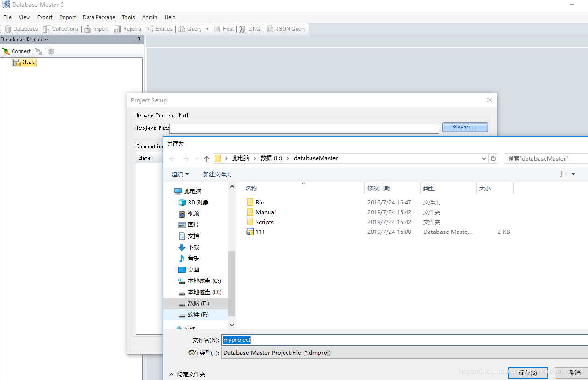Click the refresh icon in Database Explorer
This screenshot has height=380, width=588.
51,51
